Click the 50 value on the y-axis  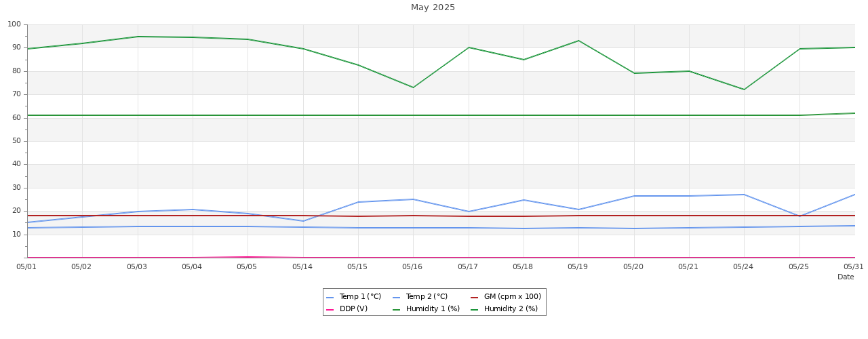click(x=16, y=141)
